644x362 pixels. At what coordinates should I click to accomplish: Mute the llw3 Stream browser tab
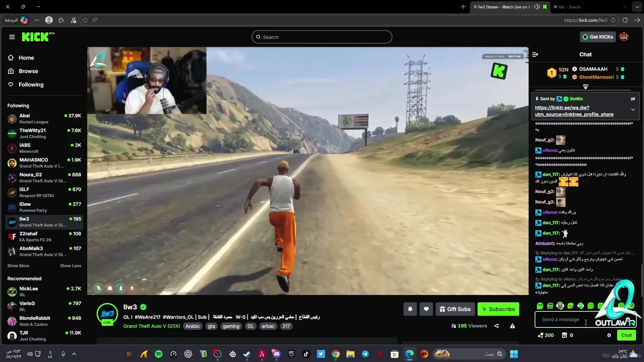[537, 7]
